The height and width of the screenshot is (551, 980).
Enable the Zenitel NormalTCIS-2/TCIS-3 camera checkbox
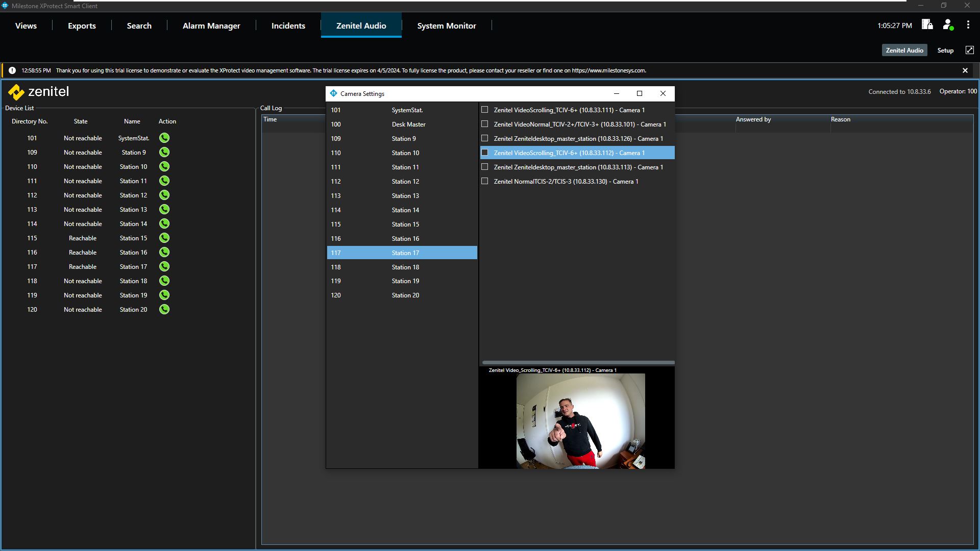coord(485,181)
